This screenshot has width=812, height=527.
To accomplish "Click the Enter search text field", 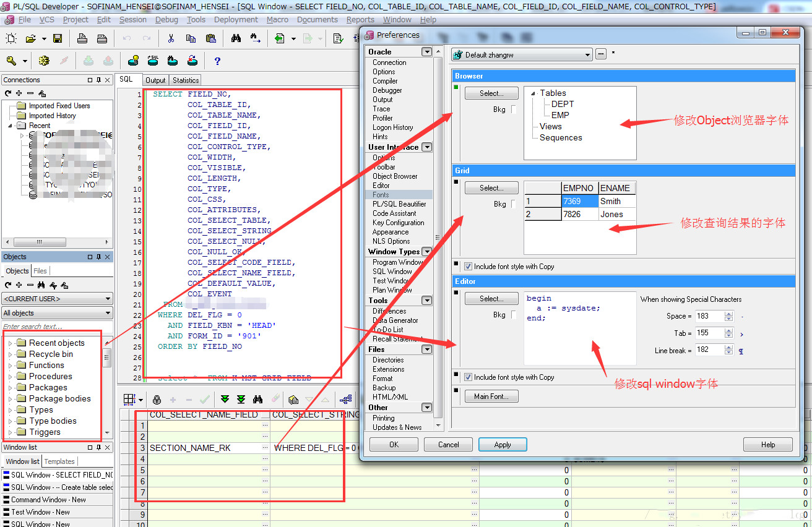I will [57, 327].
